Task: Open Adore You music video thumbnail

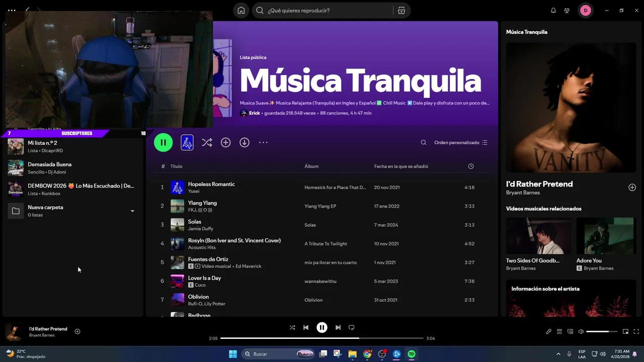Action: point(606,236)
